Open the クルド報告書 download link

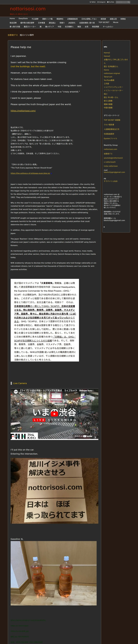click(109, 125)
